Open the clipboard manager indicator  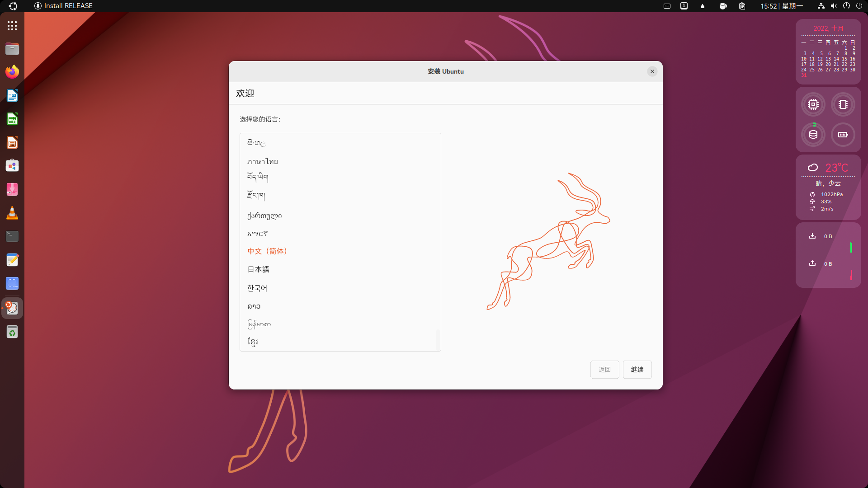tap(742, 6)
